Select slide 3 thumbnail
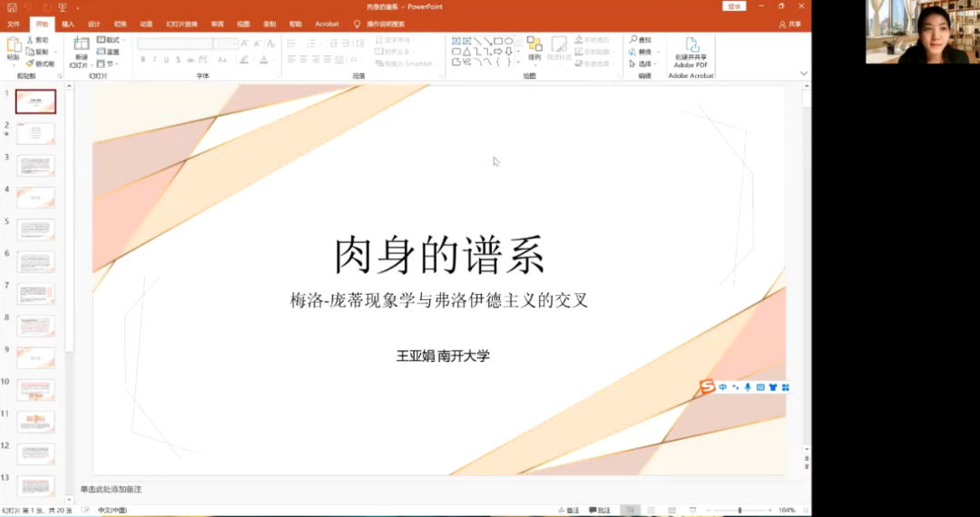 [x=35, y=165]
